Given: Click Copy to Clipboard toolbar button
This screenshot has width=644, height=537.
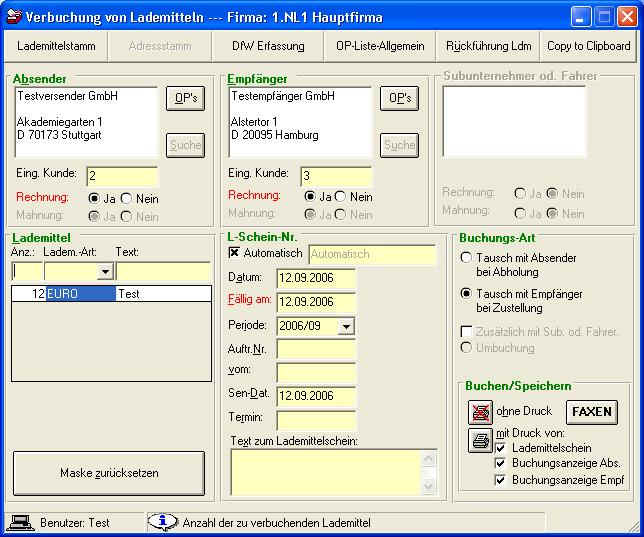Looking at the screenshot, I should 588,46.
